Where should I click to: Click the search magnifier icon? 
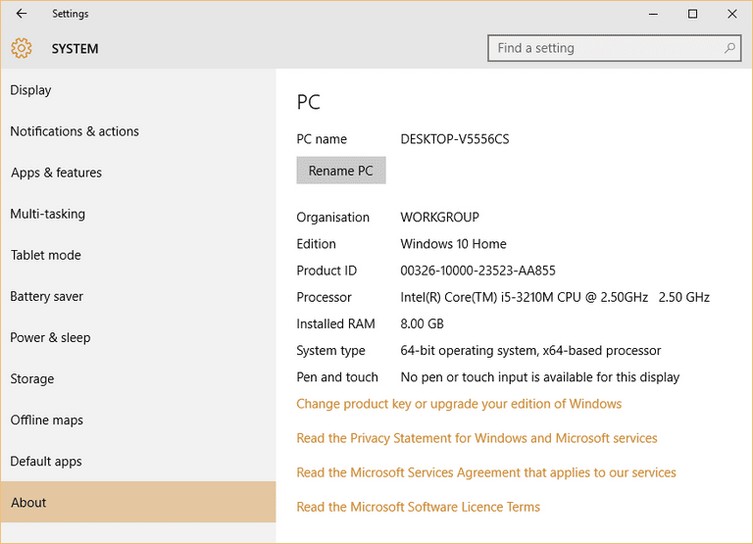click(x=729, y=48)
